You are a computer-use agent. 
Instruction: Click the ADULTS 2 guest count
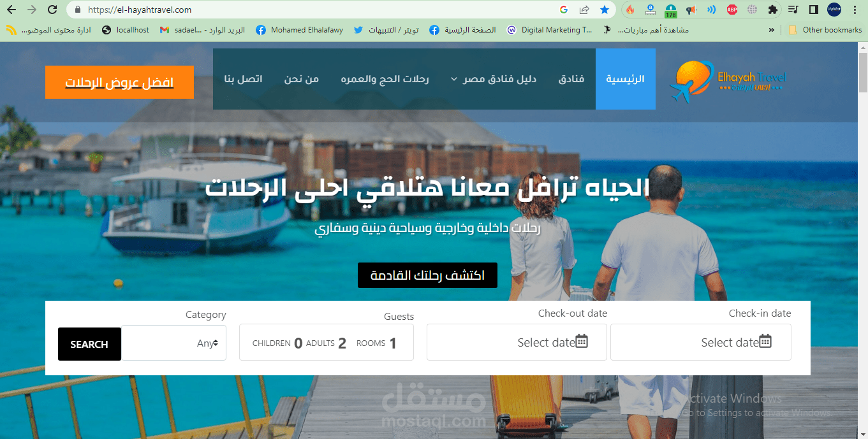tap(326, 343)
